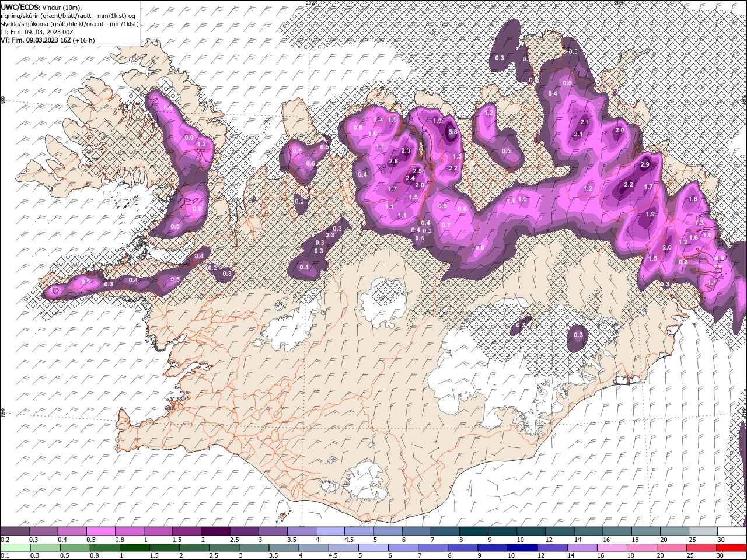Click the bright red rain swatch labelled 30
The image size is (747, 560).
[x=731, y=548]
